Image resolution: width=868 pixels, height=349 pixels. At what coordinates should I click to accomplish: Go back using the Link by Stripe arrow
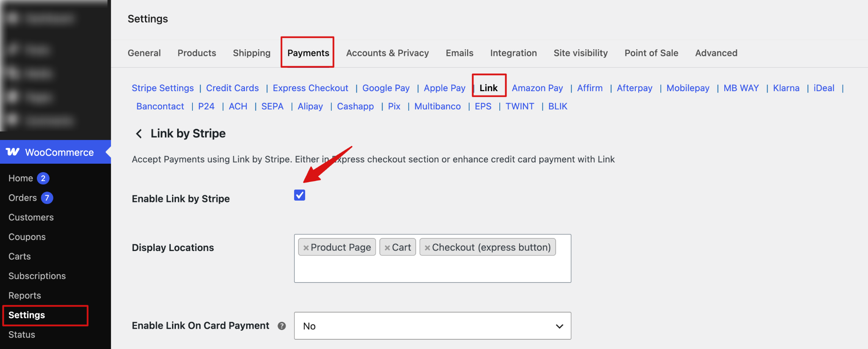coord(139,134)
